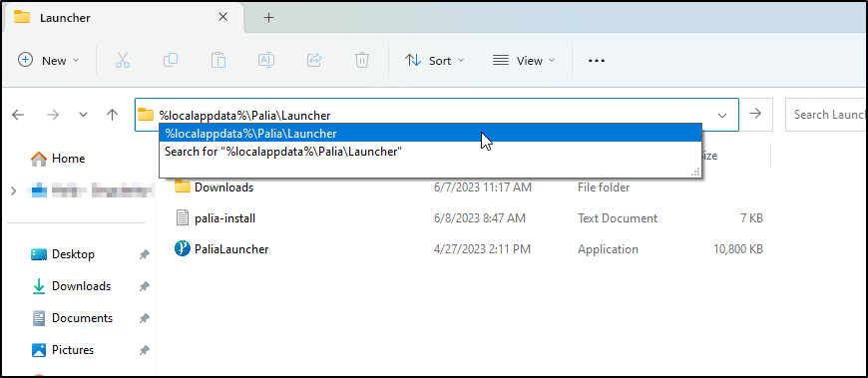Click the File folder type cell
The image size is (868, 378).
click(x=604, y=188)
